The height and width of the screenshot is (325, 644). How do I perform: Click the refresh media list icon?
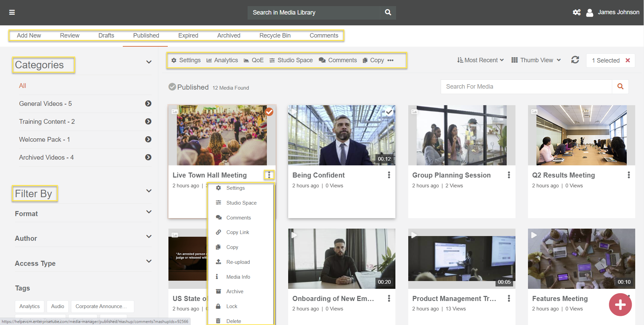click(575, 60)
